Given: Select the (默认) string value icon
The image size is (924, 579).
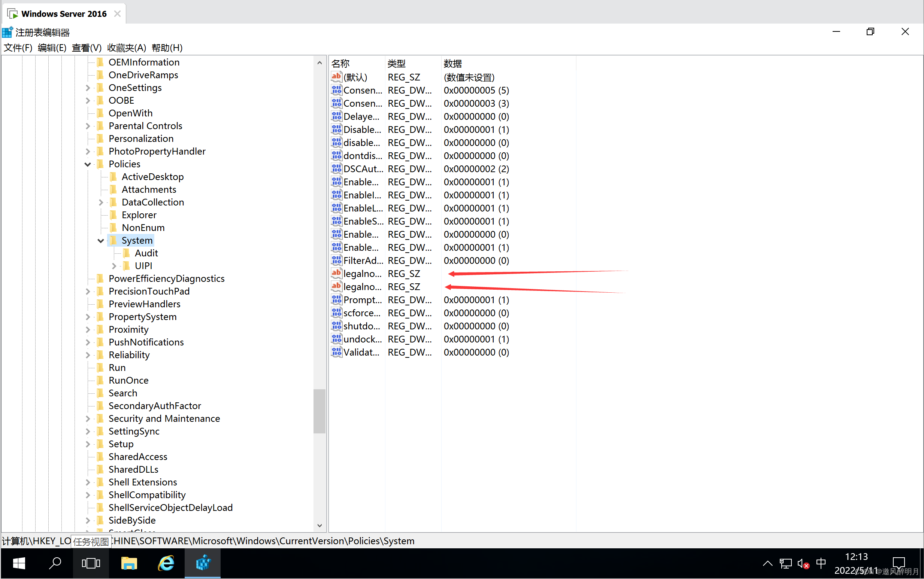Looking at the screenshot, I should point(336,77).
